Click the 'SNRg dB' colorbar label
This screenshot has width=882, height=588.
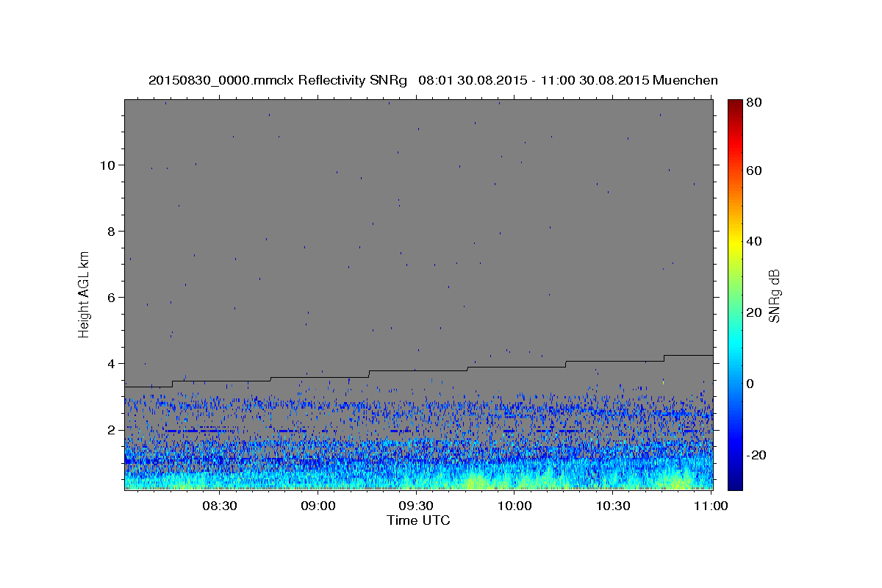(x=774, y=295)
